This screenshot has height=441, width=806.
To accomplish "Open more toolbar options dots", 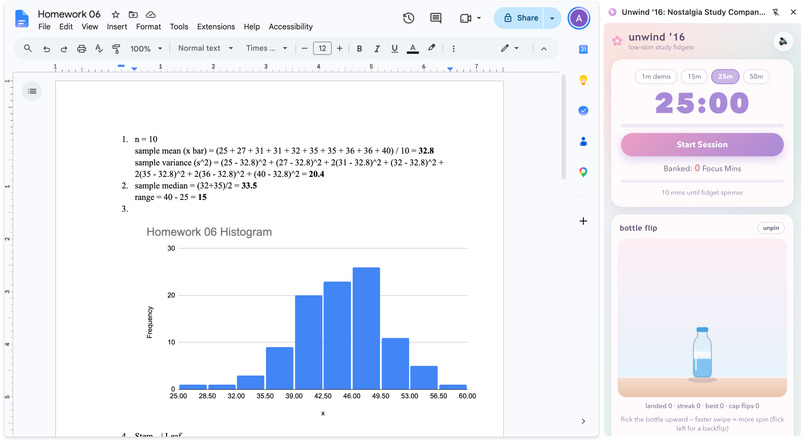I will [453, 49].
